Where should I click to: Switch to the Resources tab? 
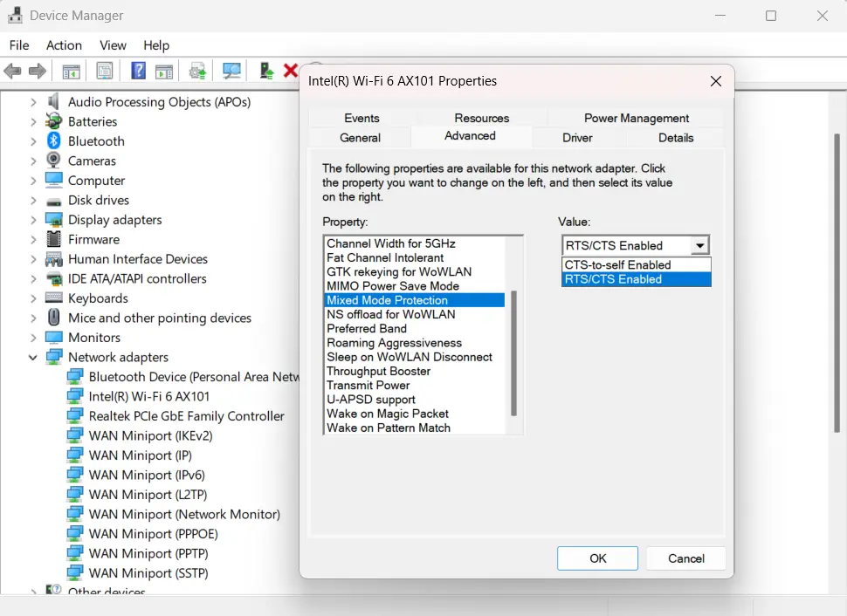pos(482,118)
